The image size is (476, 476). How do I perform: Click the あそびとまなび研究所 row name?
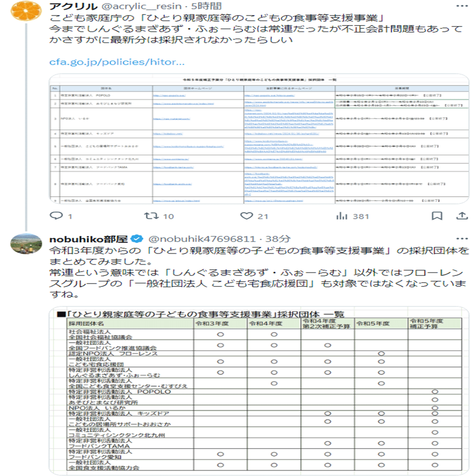tap(103, 403)
